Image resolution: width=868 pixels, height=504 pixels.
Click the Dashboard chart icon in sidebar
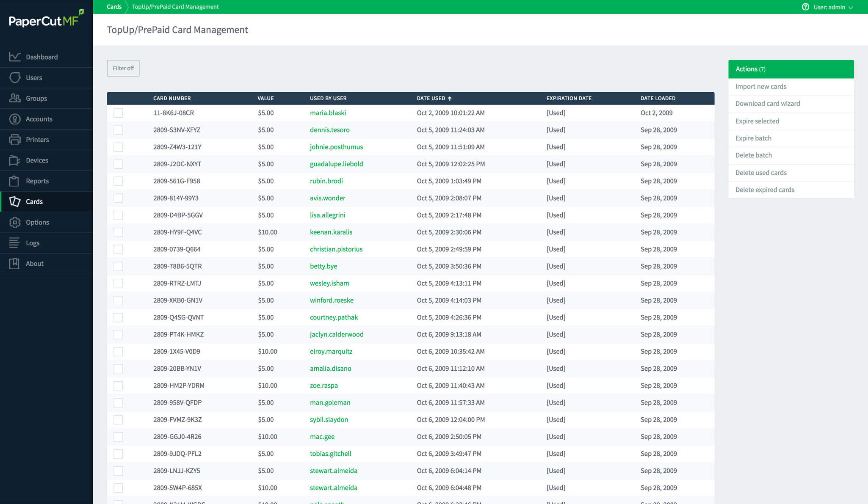coord(15,57)
